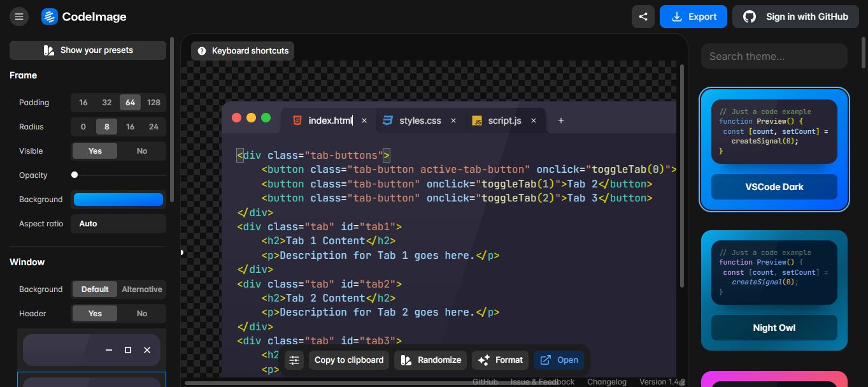Open the Changelog link
Viewport: 868px width, 387px height.
[x=606, y=381]
